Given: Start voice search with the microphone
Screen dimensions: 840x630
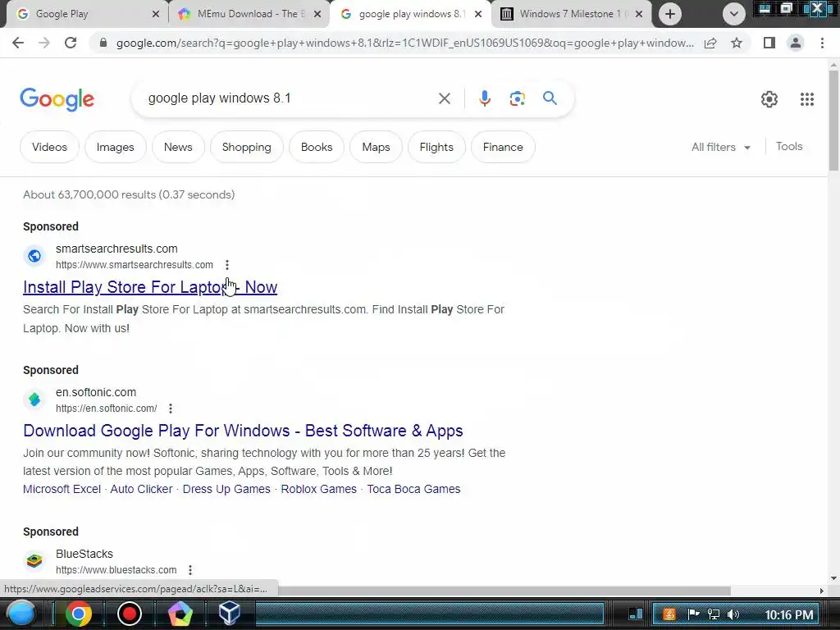Looking at the screenshot, I should [484, 98].
